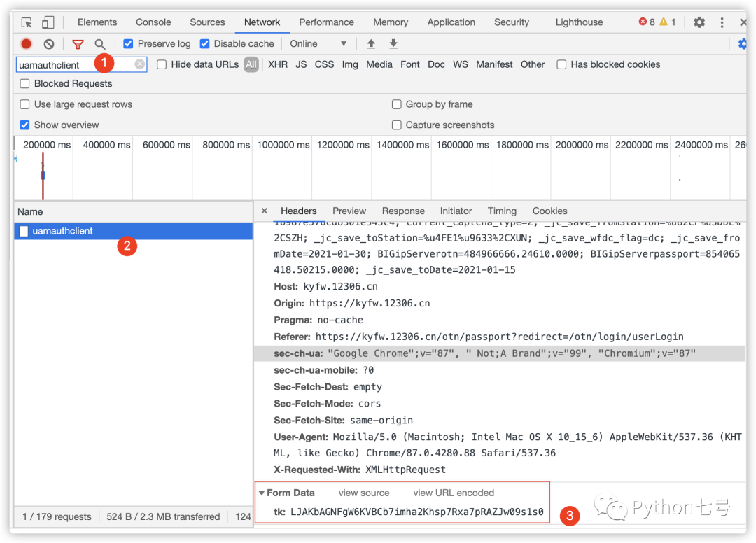Image resolution: width=756 pixels, height=543 pixels.
Task: Clear the uamauthclient filter text
Action: (140, 64)
